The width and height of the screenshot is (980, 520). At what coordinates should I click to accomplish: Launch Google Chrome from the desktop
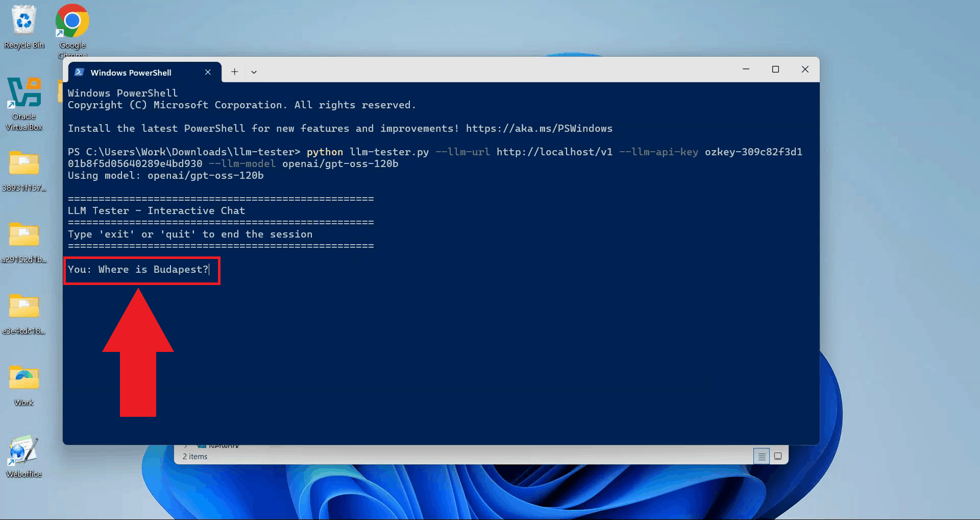click(72, 23)
